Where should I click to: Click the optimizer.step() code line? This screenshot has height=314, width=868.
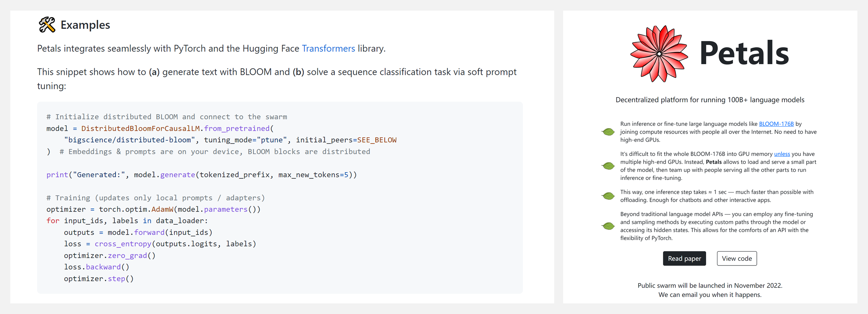click(x=99, y=279)
